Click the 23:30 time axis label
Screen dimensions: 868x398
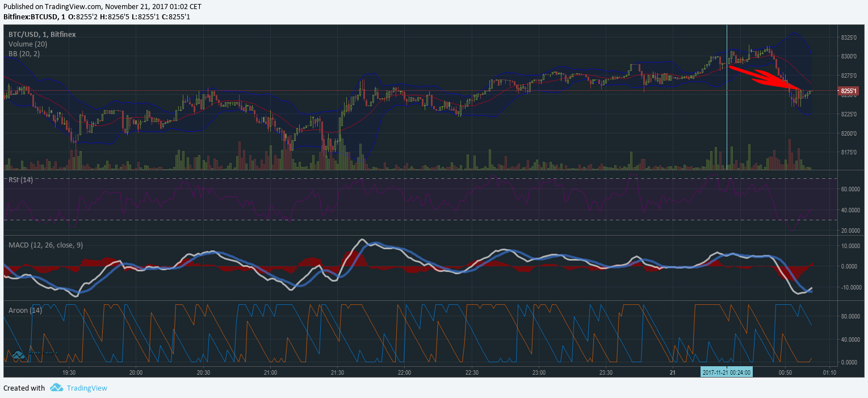[606, 372]
